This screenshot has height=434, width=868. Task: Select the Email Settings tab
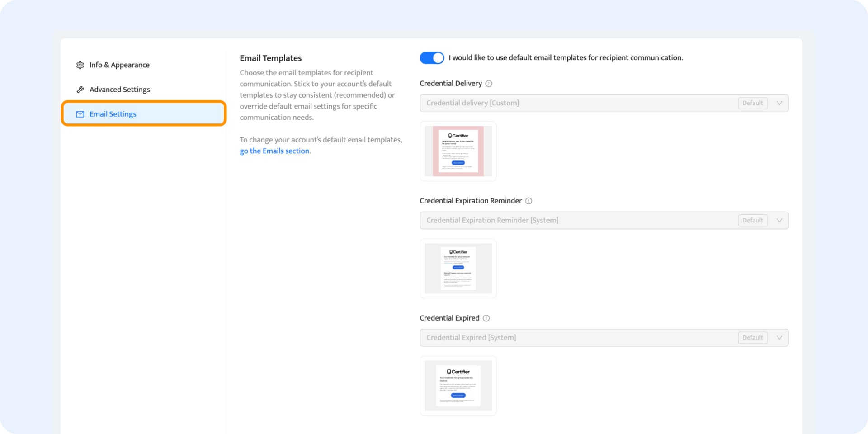click(113, 114)
